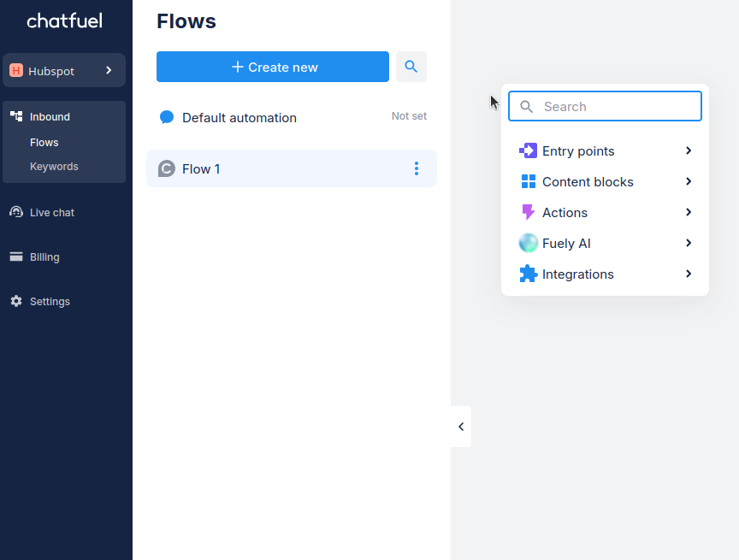Expand the Content blocks submenu chevron
739x560 pixels.
coord(689,182)
